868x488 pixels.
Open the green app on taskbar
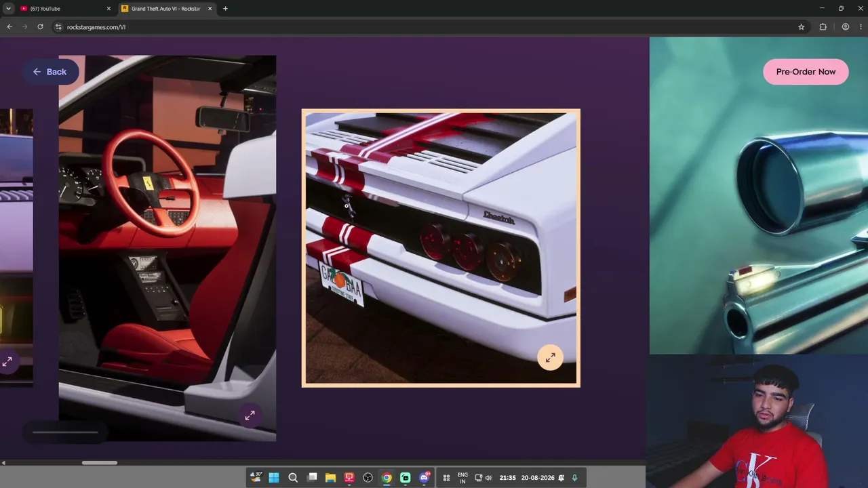pyautogui.click(x=405, y=478)
